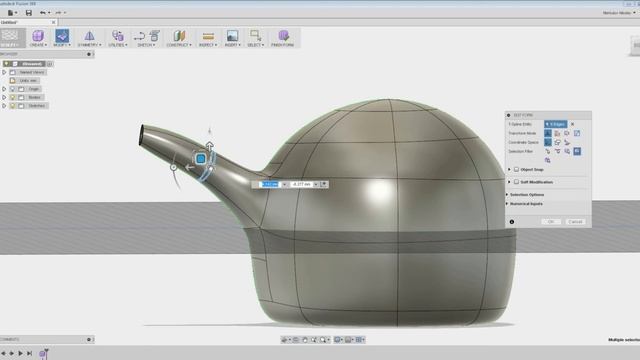Click the Construct plane icon

pos(179,36)
